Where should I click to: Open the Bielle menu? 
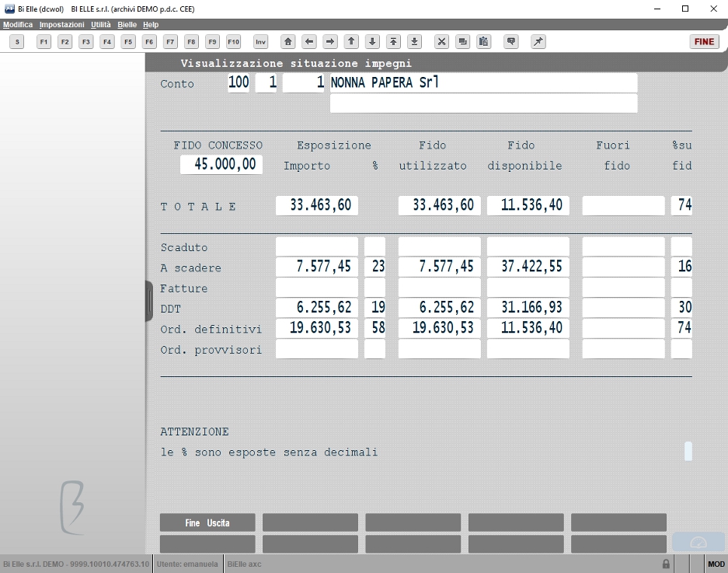coord(127,25)
